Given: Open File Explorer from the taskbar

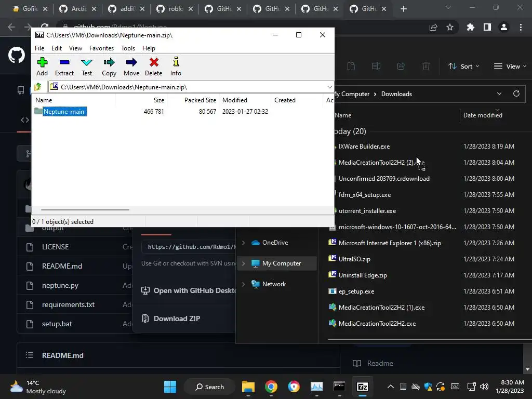Looking at the screenshot, I should coord(248,387).
